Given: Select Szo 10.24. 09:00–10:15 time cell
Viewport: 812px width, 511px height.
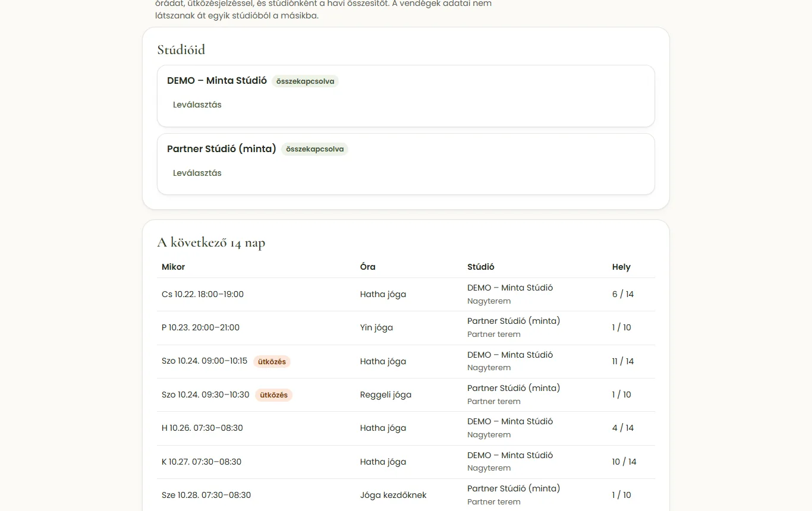Looking at the screenshot, I should pyautogui.click(x=204, y=361).
